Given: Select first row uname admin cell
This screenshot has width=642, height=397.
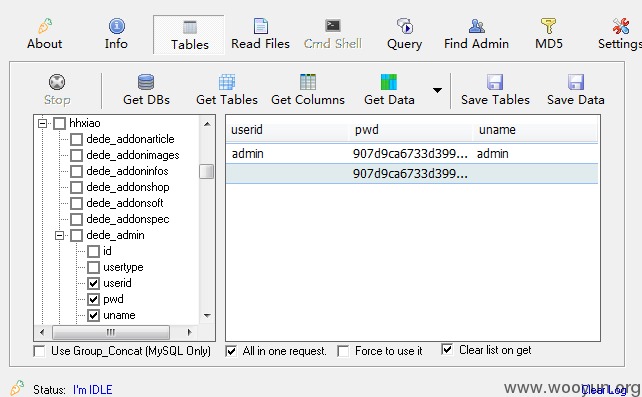Looking at the screenshot, I should 493,154.
